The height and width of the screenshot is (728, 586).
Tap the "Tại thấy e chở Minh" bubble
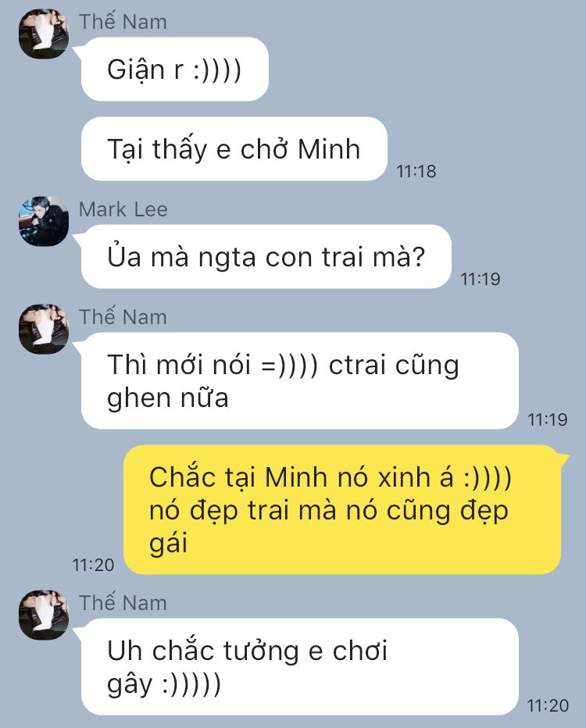coord(234,148)
